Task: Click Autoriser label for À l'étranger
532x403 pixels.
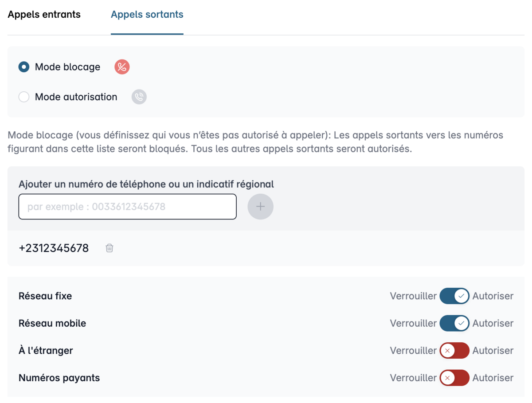Action: point(493,351)
